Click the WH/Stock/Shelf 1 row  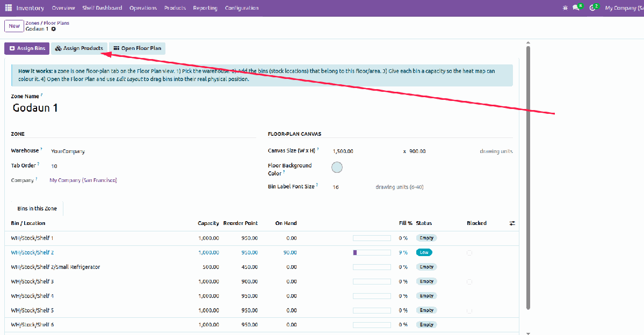point(262,238)
